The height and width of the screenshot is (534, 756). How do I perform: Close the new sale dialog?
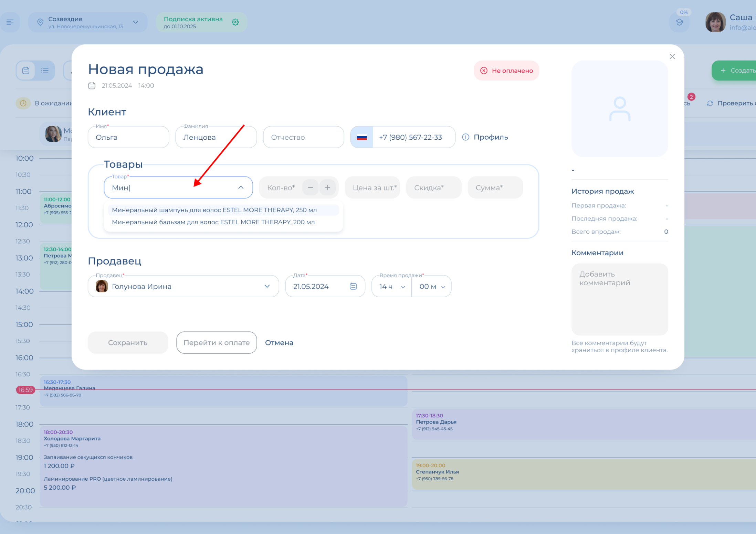coord(672,56)
